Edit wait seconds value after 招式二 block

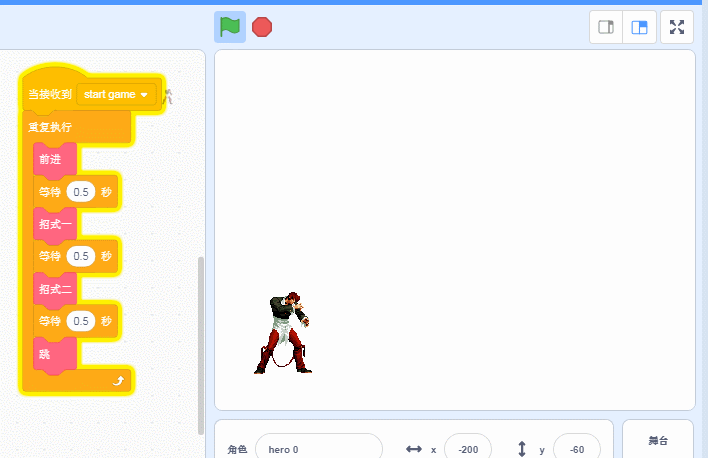[x=81, y=321]
